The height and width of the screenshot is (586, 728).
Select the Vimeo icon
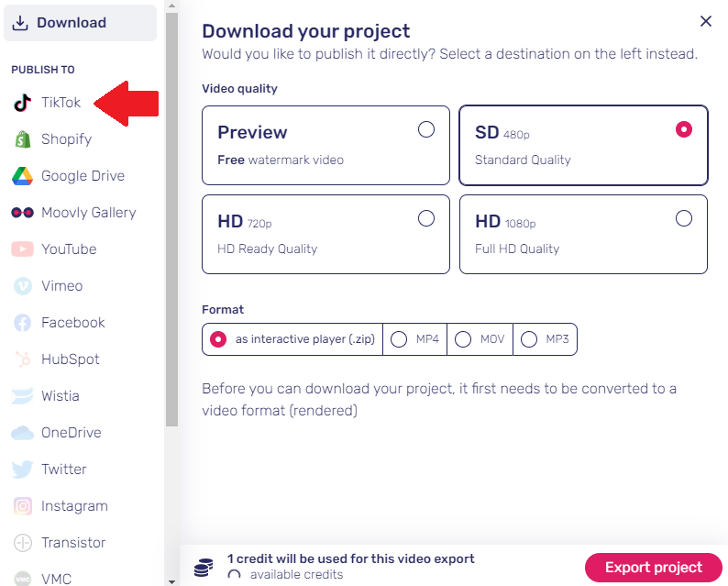tap(22, 286)
